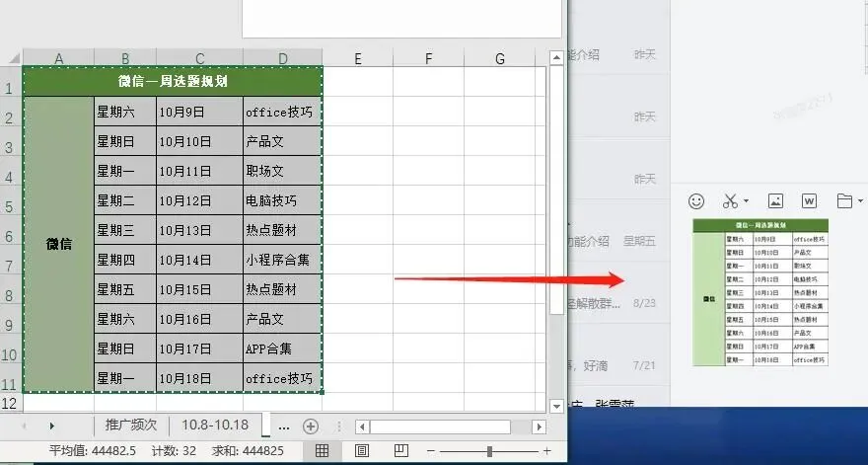Click vertical scrollbar down arrow
868x465 pixels.
[556, 406]
